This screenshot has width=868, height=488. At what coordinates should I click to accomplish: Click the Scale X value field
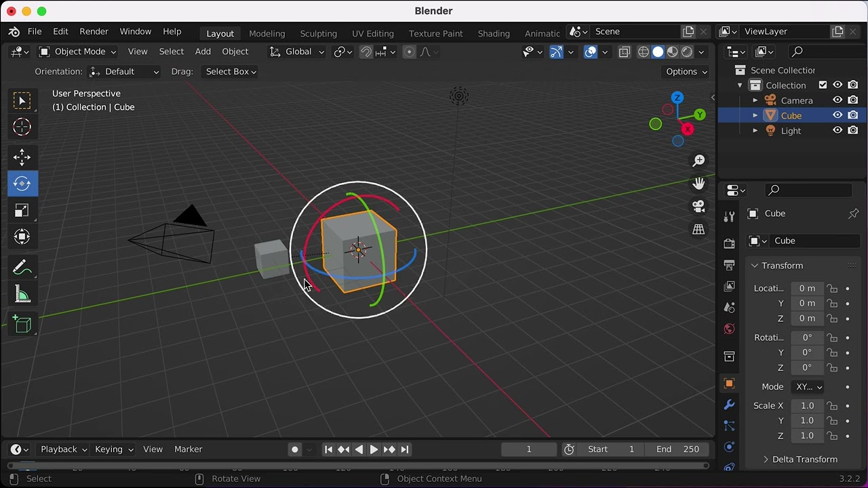[807, 405]
